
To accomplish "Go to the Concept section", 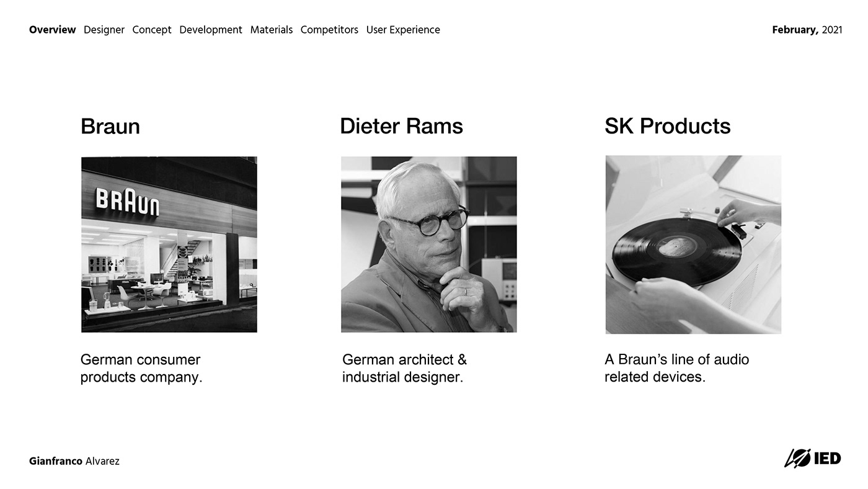I will coord(152,30).
